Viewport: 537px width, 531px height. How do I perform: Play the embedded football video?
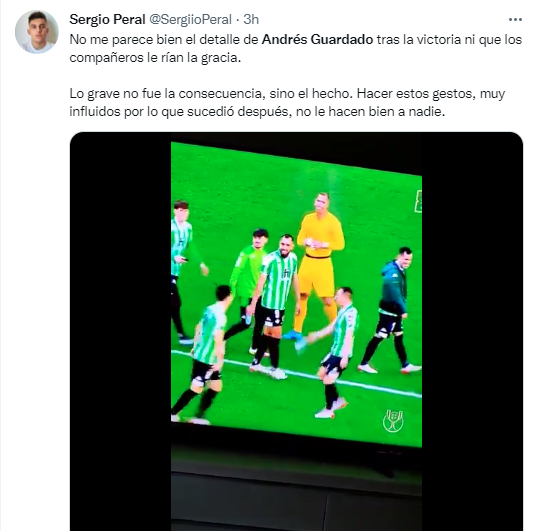(x=296, y=331)
